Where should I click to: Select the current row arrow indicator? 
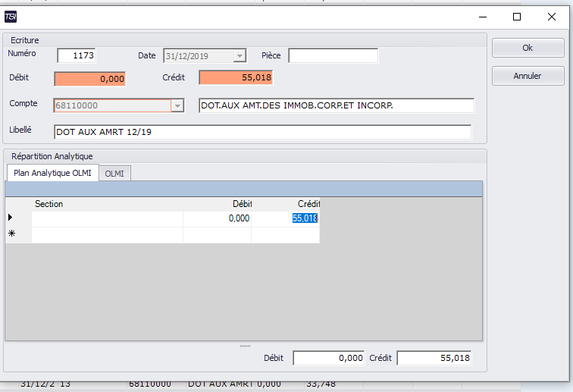pyautogui.click(x=11, y=218)
